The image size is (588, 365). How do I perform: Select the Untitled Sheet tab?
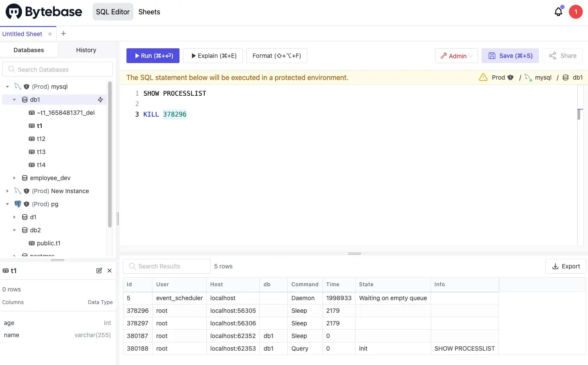tap(22, 34)
